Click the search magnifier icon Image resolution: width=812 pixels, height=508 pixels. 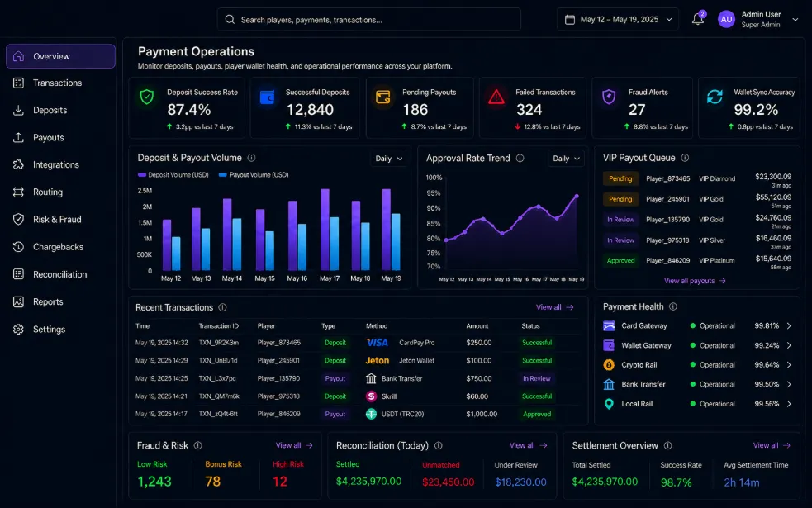pyautogui.click(x=230, y=19)
